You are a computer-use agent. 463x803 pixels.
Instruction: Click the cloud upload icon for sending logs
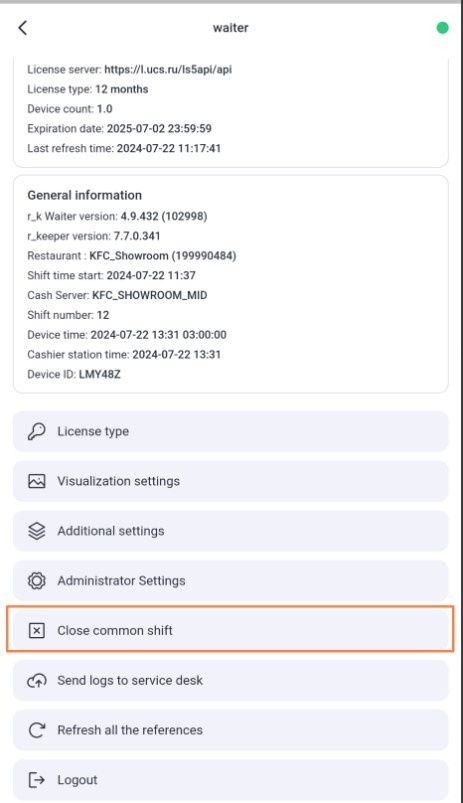36,681
